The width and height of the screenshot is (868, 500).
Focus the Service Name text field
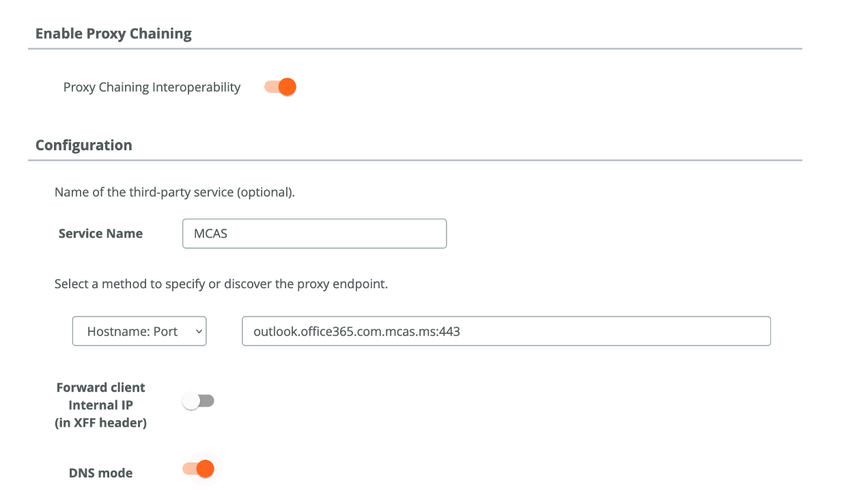pyautogui.click(x=315, y=234)
